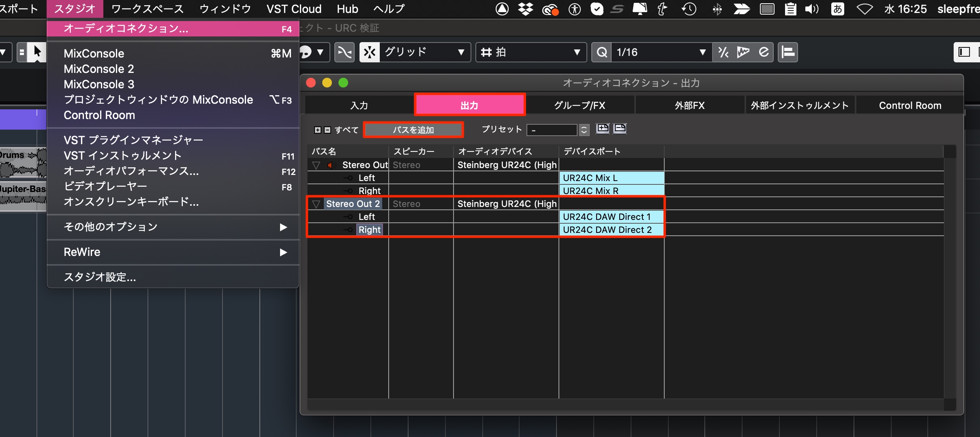980x437 pixels.
Task: Click the soft quantize on/off icon
Action: pyautogui.click(x=723, y=52)
